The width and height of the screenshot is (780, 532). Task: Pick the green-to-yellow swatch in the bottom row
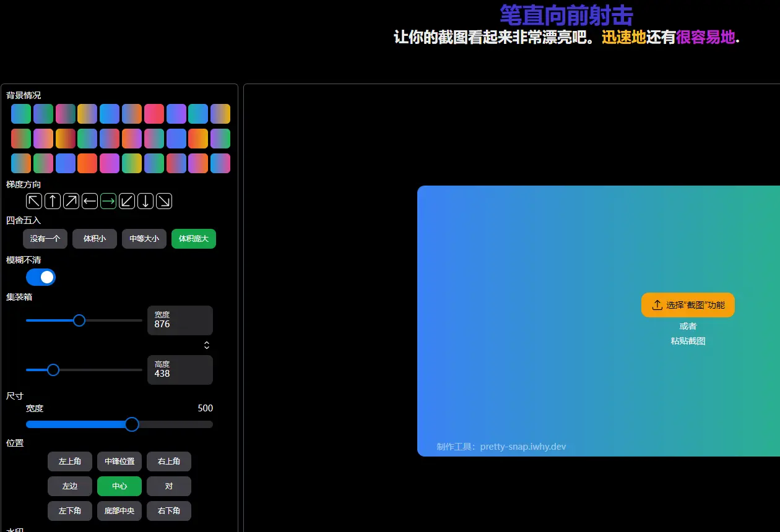coord(132,163)
